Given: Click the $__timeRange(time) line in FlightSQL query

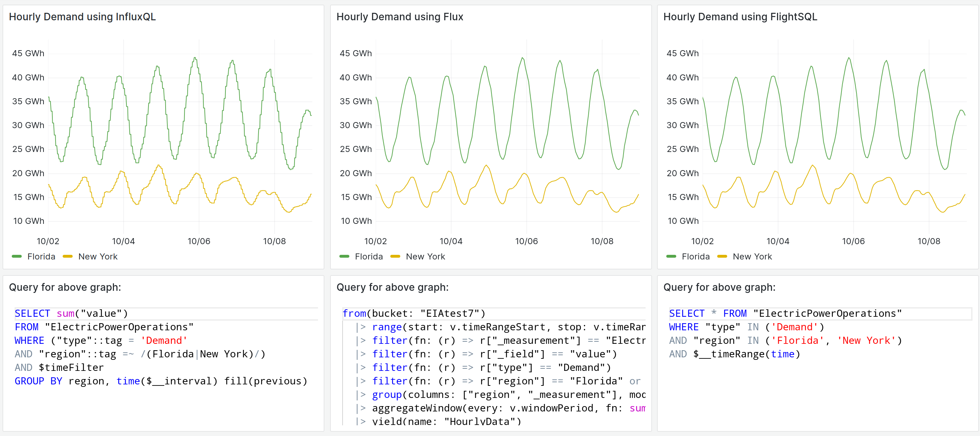Looking at the screenshot, I should [x=734, y=354].
